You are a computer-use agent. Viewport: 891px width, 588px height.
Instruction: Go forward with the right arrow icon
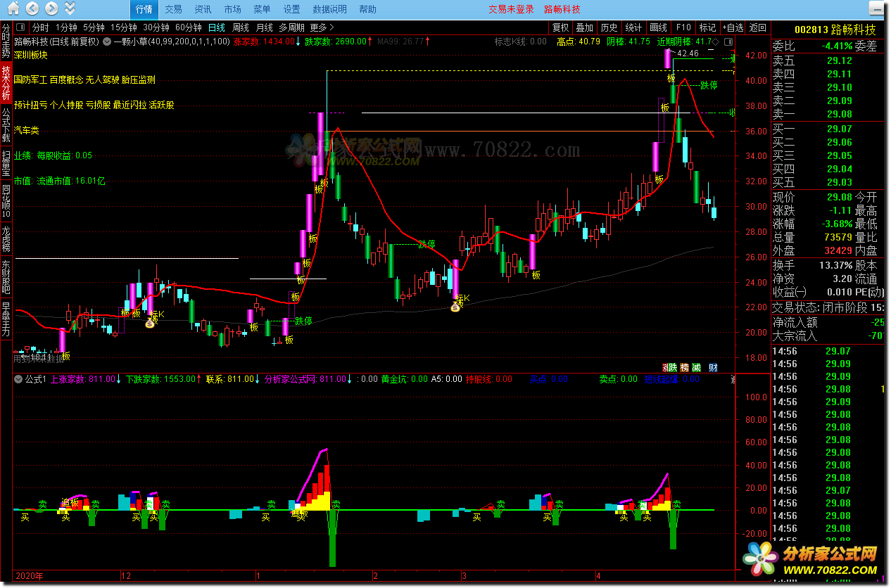click(51, 9)
